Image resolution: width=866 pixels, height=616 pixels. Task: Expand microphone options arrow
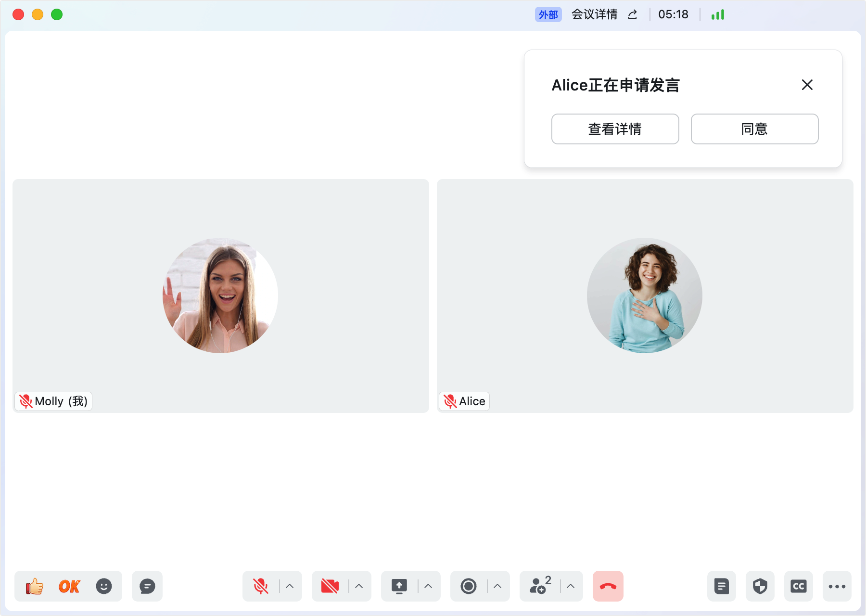pyautogui.click(x=290, y=586)
